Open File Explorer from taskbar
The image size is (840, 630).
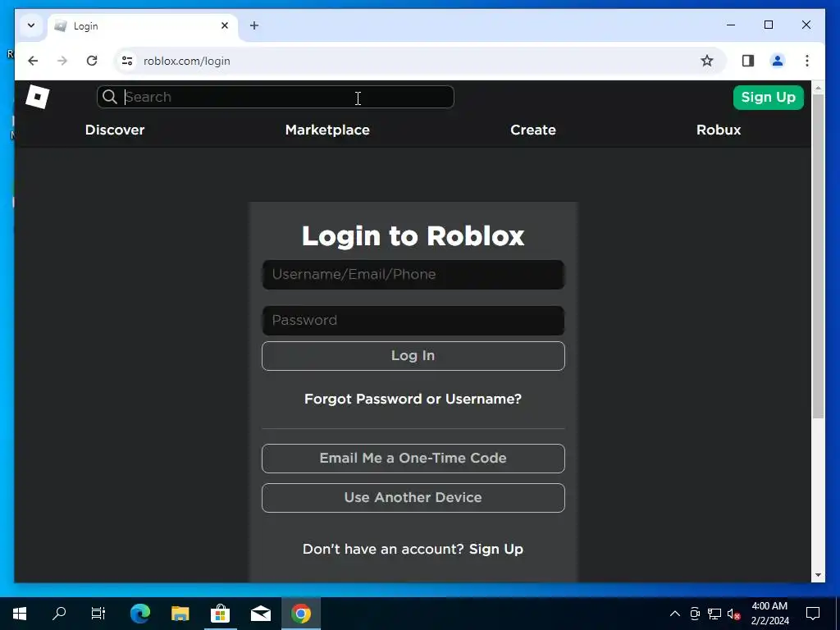(x=180, y=614)
